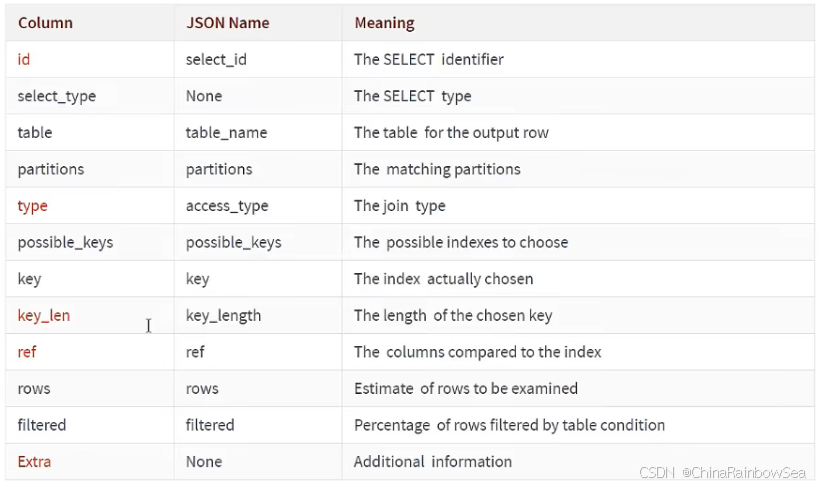This screenshot has width=833, height=488.
Task: Click 'Additional information' meaning cell
Action: (432, 462)
